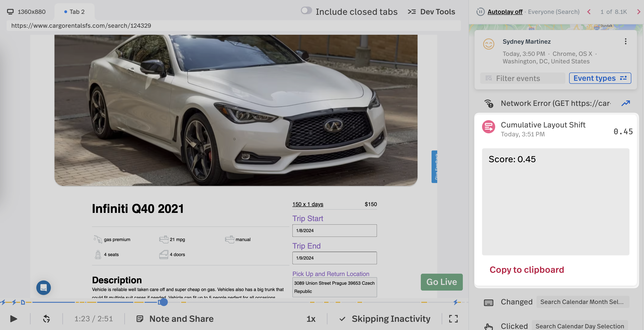Open the Event types filter dropdown
This screenshot has width=644, height=330.
pyautogui.click(x=600, y=78)
